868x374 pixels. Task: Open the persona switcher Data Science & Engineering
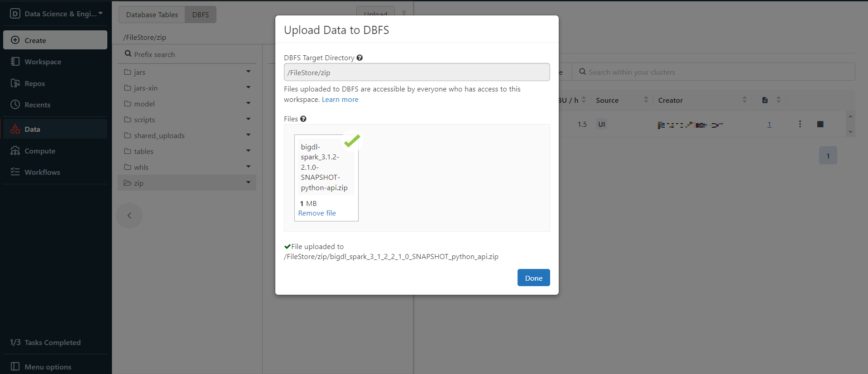tap(56, 14)
